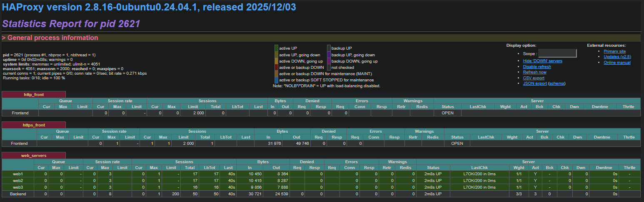The width and height of the screenshot is (644, 202).
Task: Open the JSON schema link
Action: coord(557,83)
